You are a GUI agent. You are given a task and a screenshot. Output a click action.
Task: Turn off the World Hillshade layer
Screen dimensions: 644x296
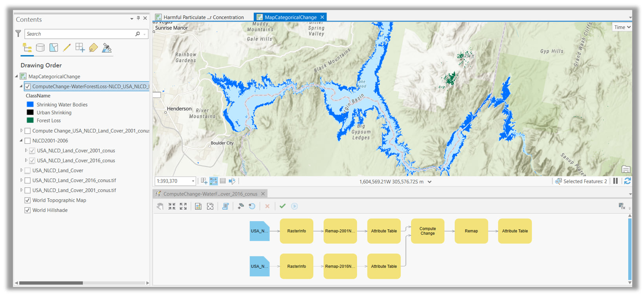click(28, 210)
